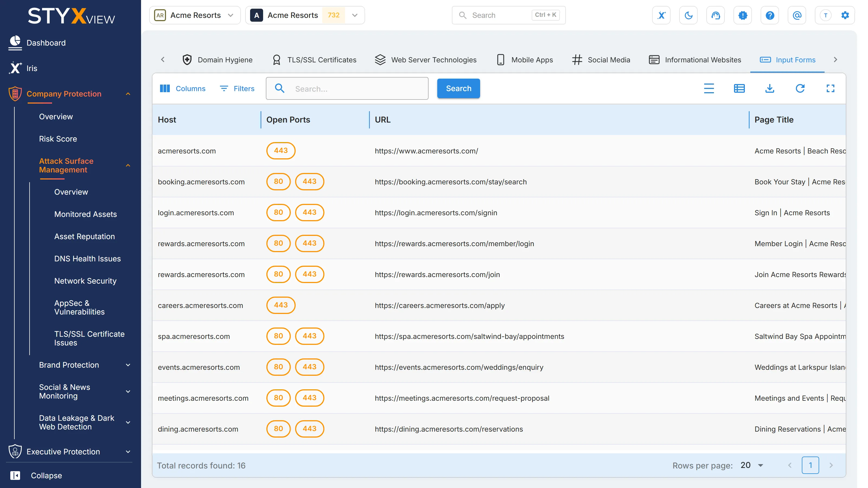Image resolution: width=868 pixels, height=488 pixels.
Task: Open the Columns selector
Action: click(x=183, y=88)
